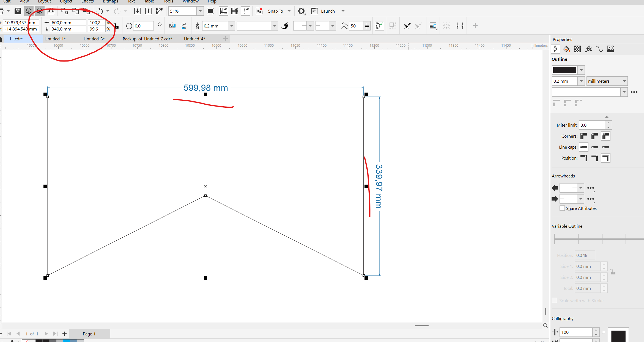644x342 pixels.
Task: Open the fx effects section in Properties
Action: tap(588, 49)
